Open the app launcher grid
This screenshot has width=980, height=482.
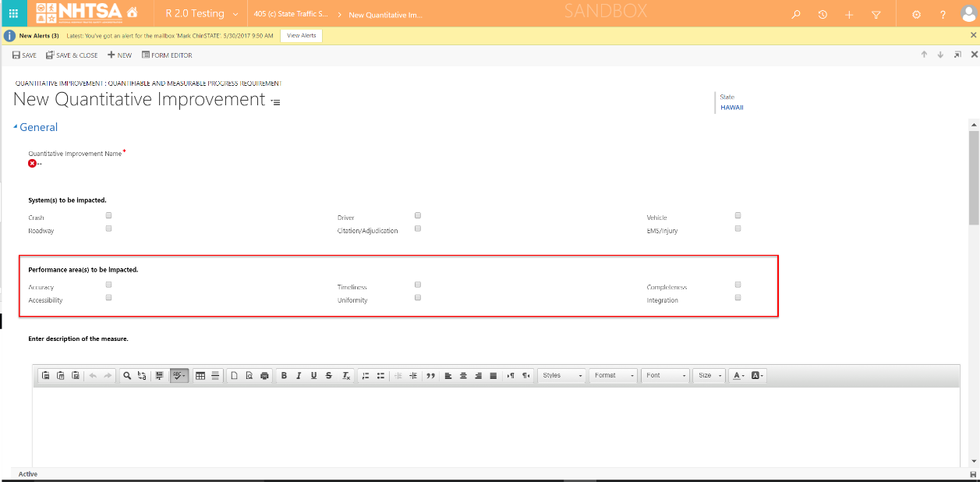click(13, 13)
